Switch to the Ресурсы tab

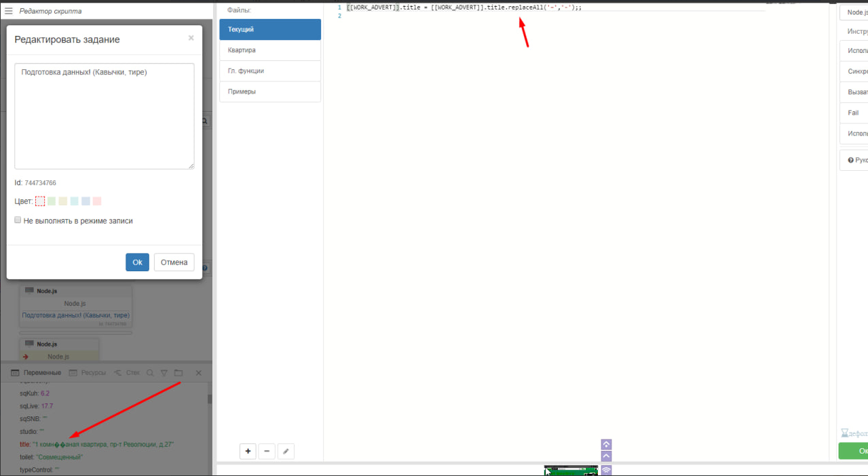pos(88,373)
